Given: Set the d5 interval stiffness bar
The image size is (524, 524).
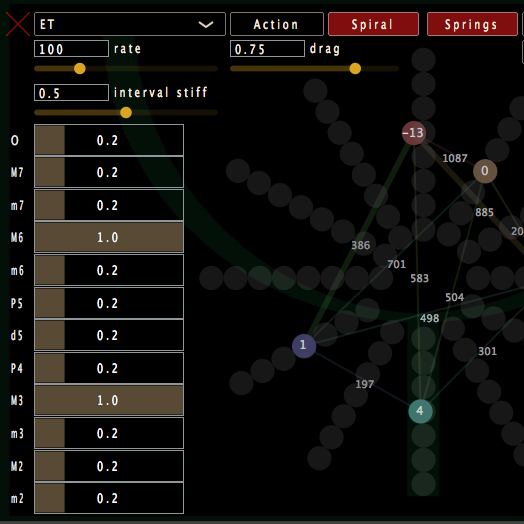Looking at the screenshot, I should (109, 335).
